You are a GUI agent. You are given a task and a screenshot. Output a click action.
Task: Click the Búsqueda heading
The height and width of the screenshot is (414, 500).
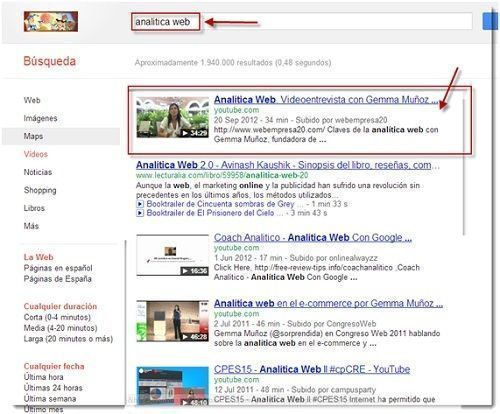[50, 61]
